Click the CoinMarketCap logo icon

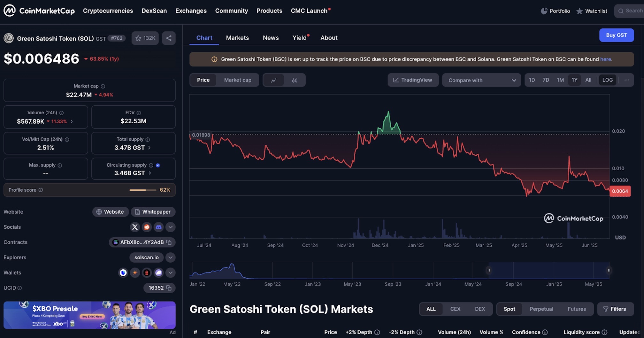10,11
